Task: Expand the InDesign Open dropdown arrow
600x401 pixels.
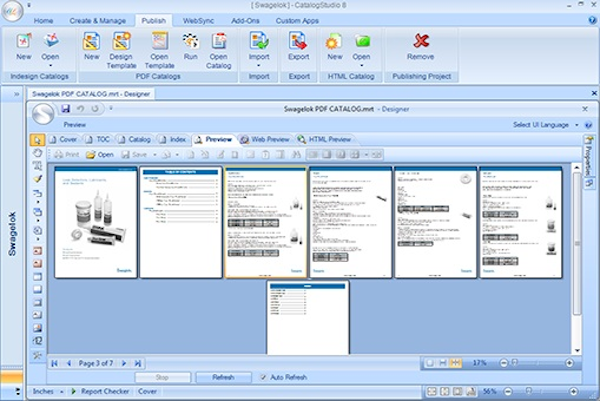Action: (50, 66)
